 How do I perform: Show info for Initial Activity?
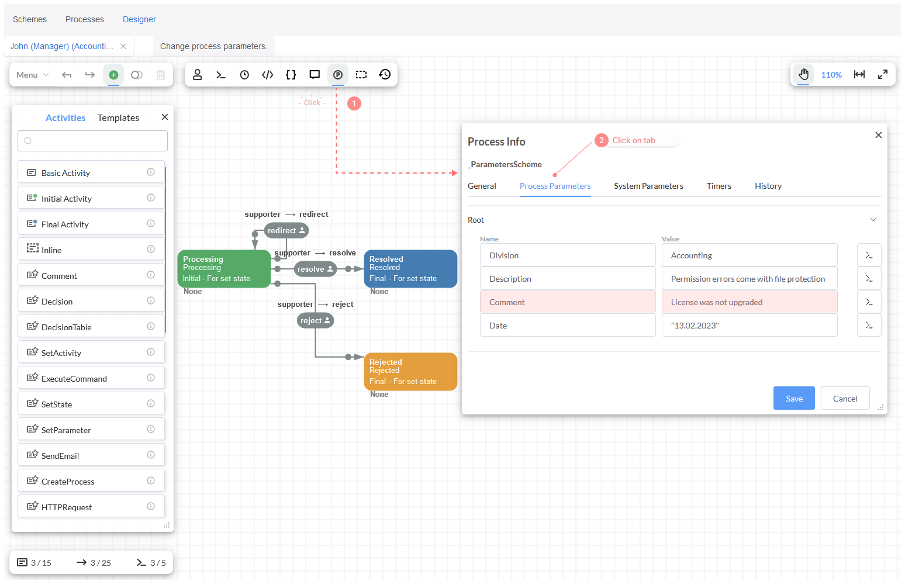(151, 198)
